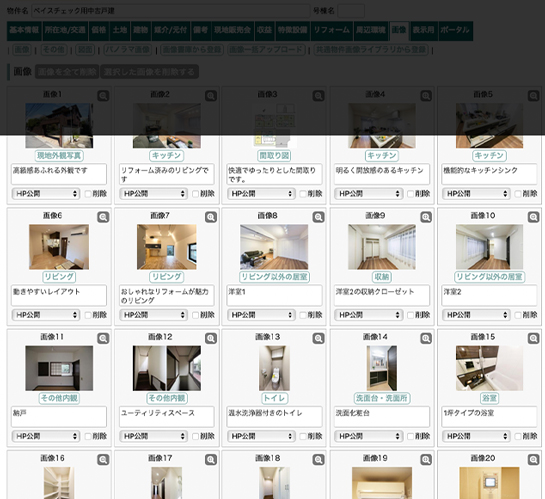545x499 pixels.
Task: Tick the 削除 checkbox under 画像13
Action: (x=303, y=436)
